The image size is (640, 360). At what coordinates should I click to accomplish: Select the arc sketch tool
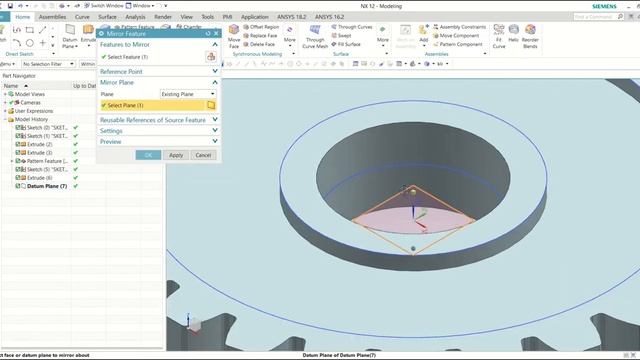[x=16, y=43]
